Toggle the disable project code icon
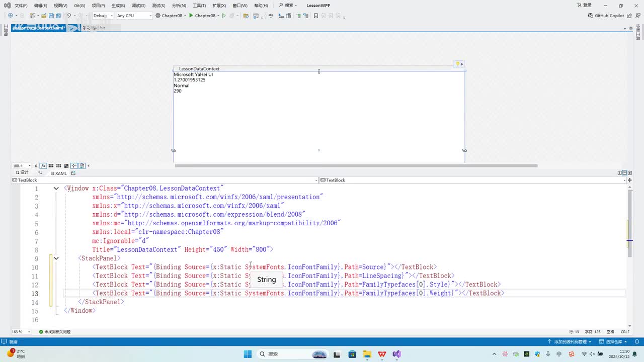644x362 pixels. click(x=82, y=165)
